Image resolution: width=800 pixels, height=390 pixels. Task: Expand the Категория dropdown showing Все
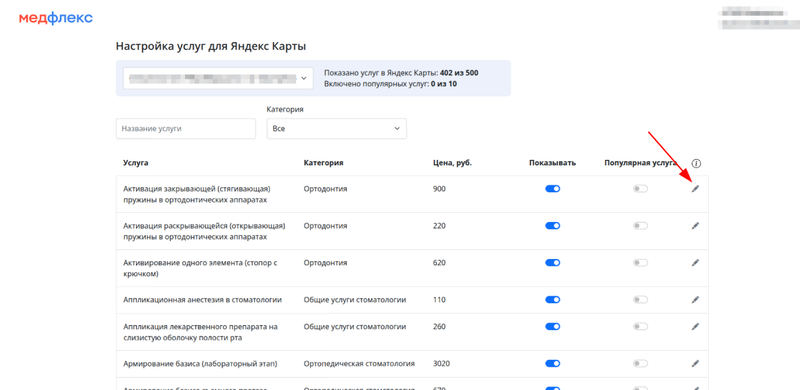[337, 129]
